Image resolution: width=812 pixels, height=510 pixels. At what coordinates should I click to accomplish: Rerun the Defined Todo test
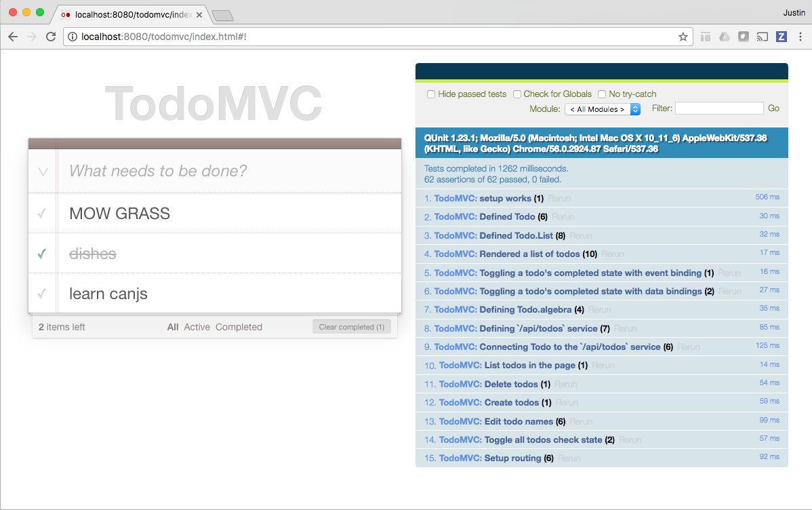coord(563,216)
